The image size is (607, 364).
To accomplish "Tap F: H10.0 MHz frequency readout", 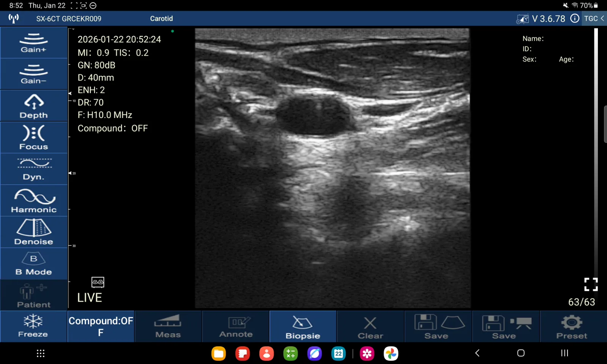I will coord(105,115).
